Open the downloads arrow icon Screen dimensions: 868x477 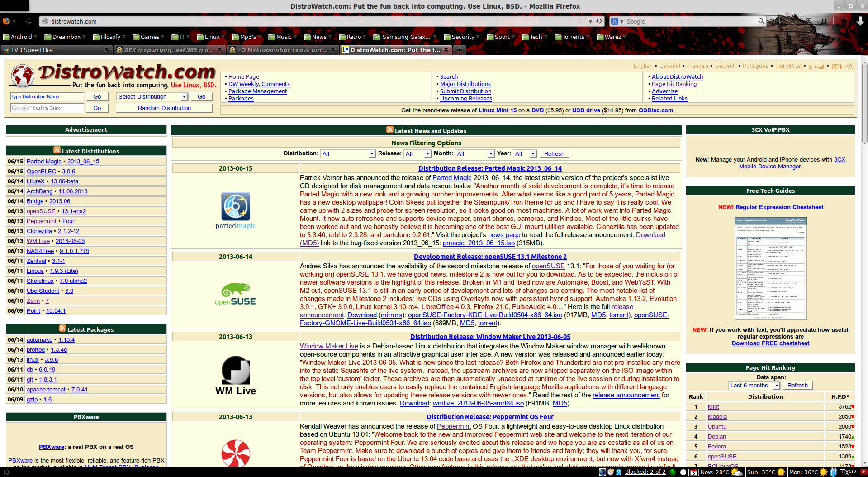[860, 21]
